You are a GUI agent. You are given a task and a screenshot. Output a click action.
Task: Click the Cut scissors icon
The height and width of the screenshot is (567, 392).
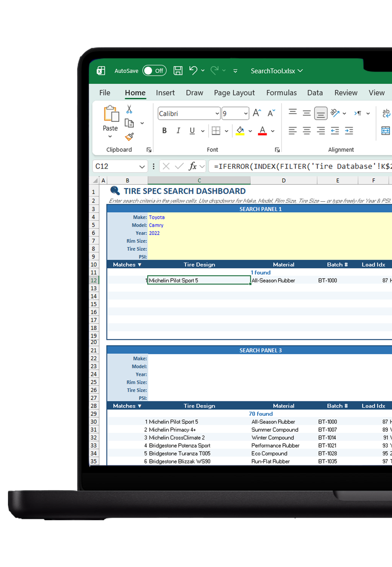[x=129, y=109]
